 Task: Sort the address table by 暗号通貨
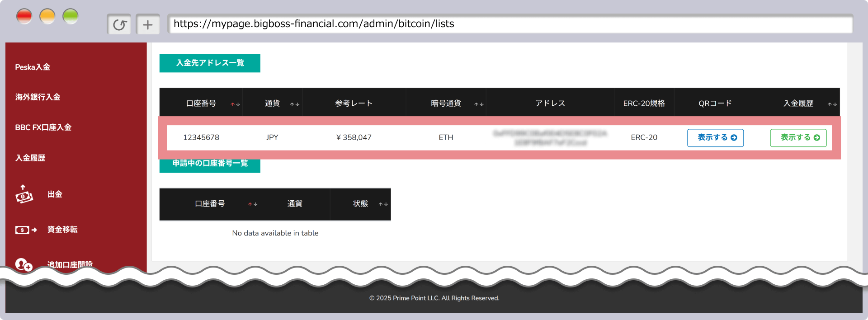[x=479, y=104]
